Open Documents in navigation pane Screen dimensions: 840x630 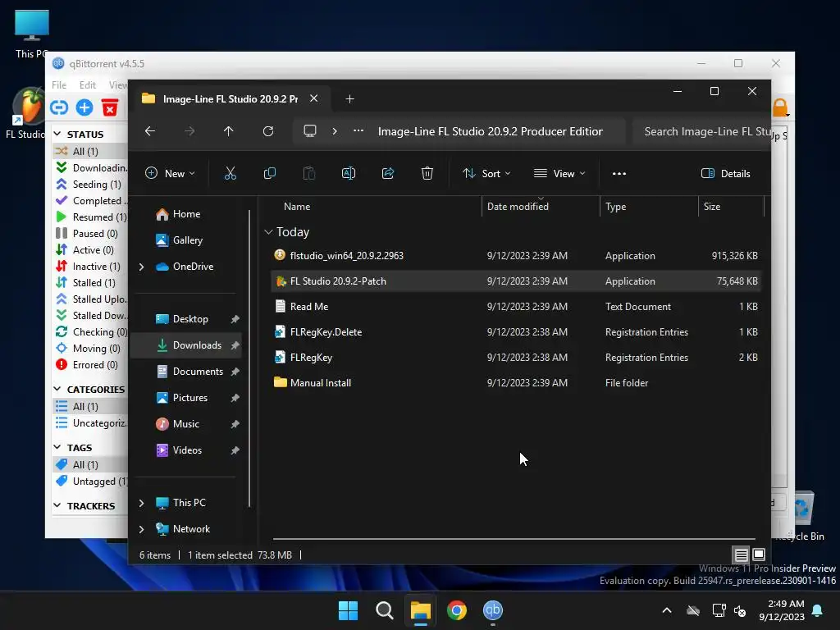click(x=186, y=372)
